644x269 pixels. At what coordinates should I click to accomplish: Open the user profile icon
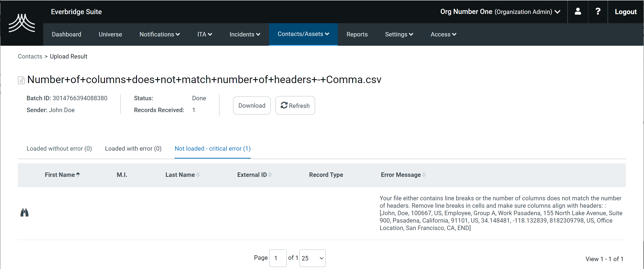point(578,12)
